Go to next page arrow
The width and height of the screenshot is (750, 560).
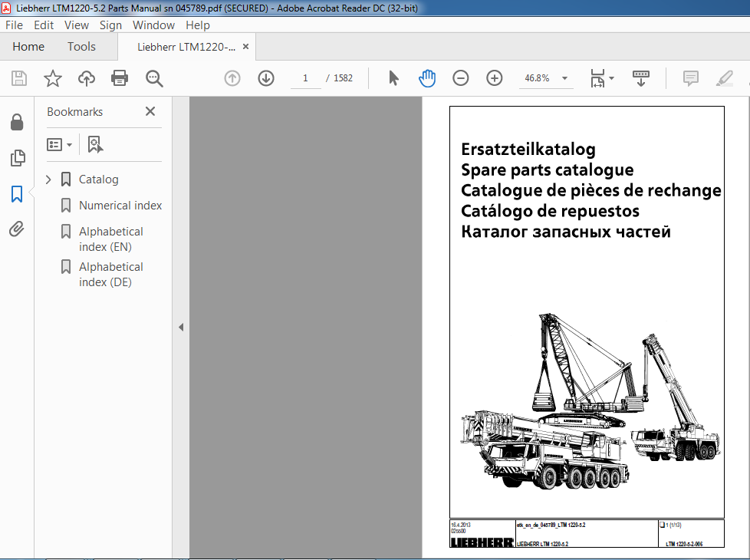point(266,78)
